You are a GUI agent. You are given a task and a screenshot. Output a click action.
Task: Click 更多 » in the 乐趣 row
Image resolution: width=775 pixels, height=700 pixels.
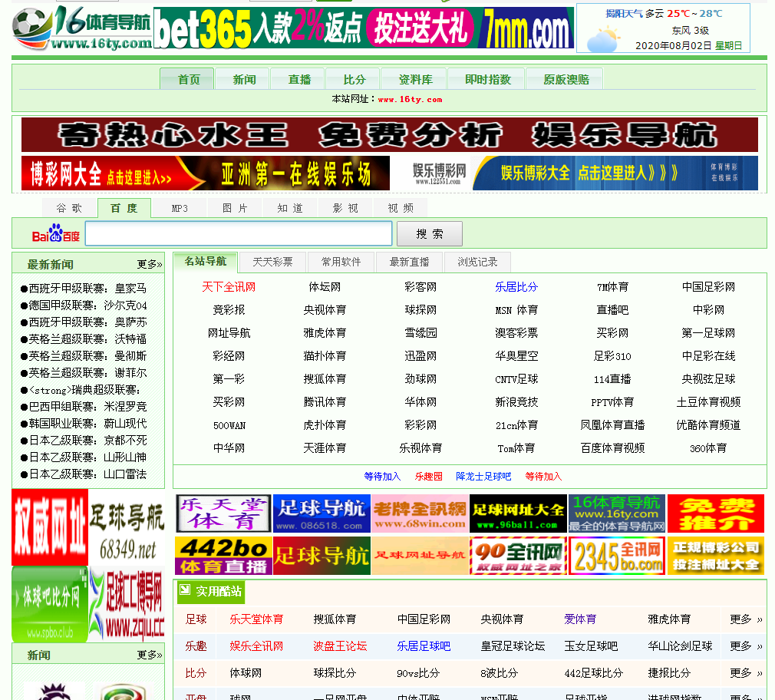[747, 646]
